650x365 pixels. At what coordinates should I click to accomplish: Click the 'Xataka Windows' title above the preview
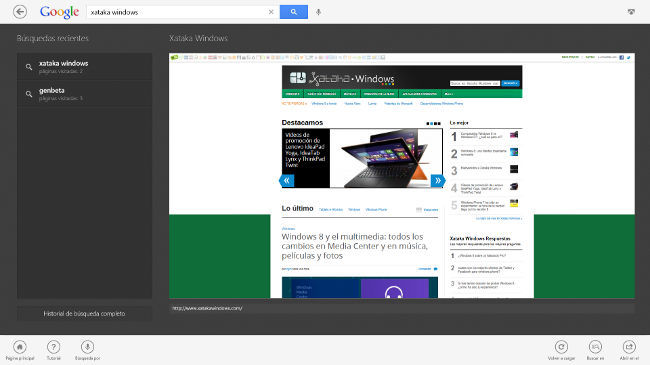pyautogui.click(x=199, y=38)
